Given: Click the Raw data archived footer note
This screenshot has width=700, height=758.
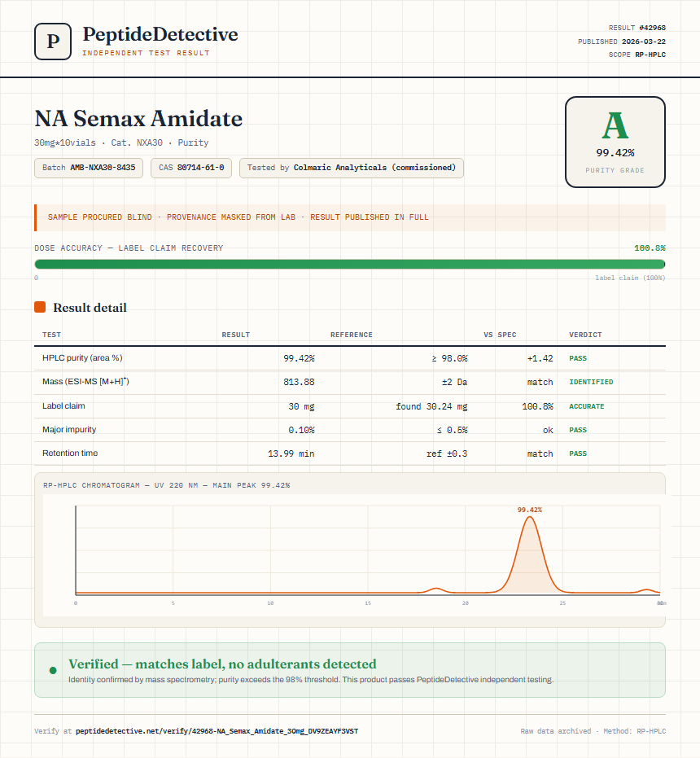Looking at the screenshot, I should point(593,731).
